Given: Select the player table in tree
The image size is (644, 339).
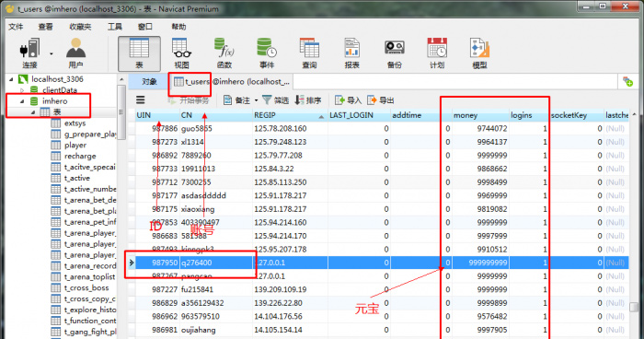Looking at the screenshot, I should pyautogui.click(x=75, y=145).
